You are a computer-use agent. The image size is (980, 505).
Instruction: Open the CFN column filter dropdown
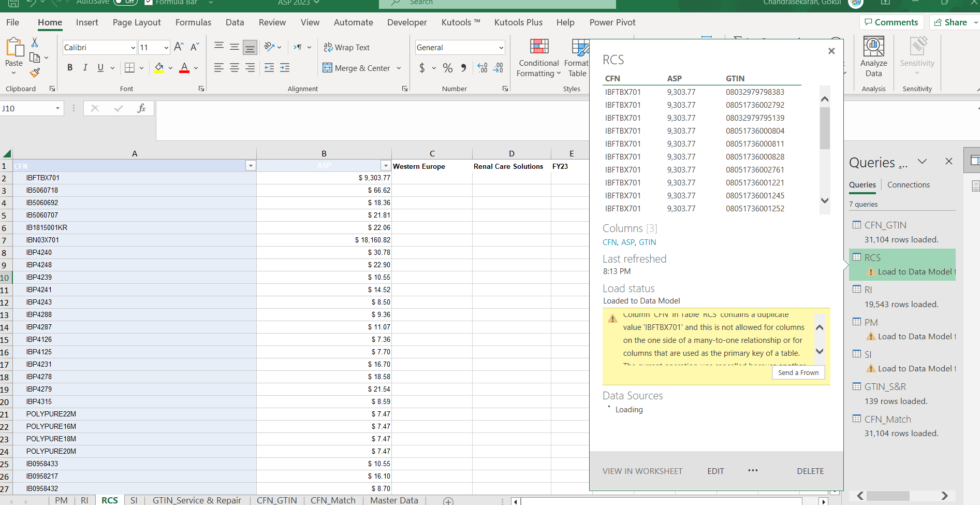pos(251,166)
